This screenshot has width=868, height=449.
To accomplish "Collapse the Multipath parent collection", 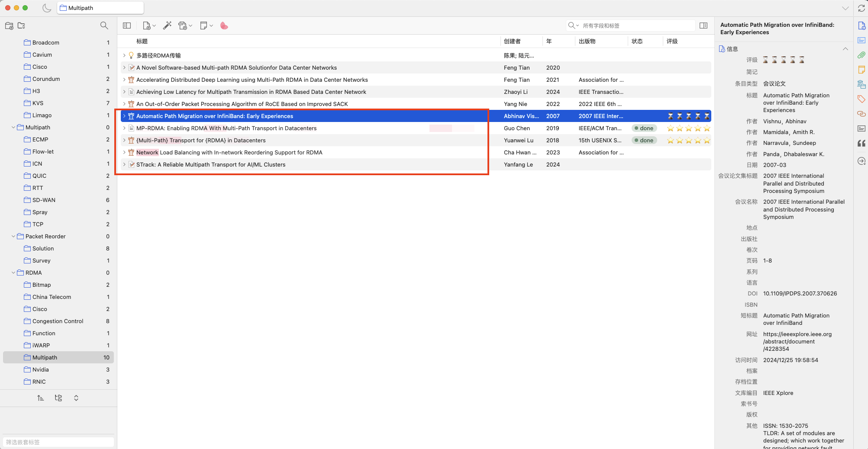I will 13,127.
